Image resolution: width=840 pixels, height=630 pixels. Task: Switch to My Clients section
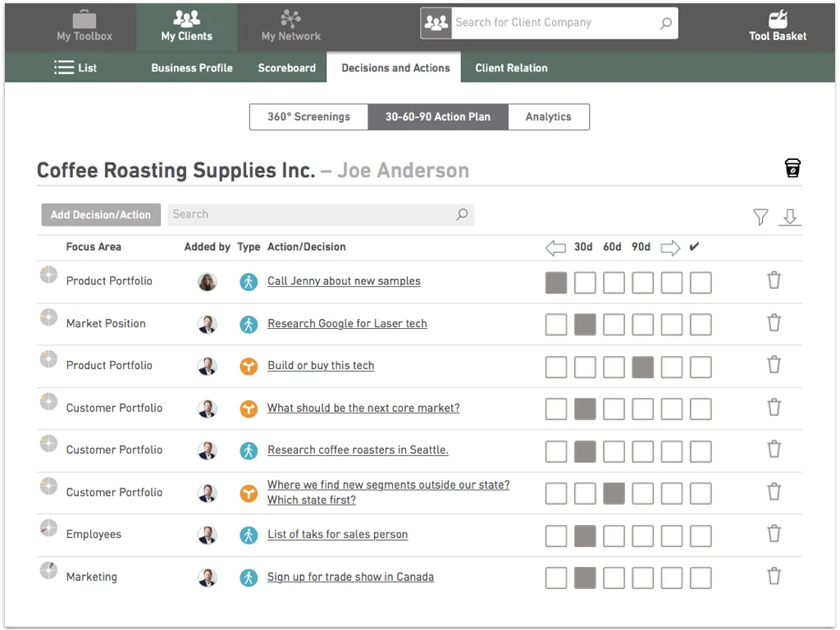click(x=186, y=25)
